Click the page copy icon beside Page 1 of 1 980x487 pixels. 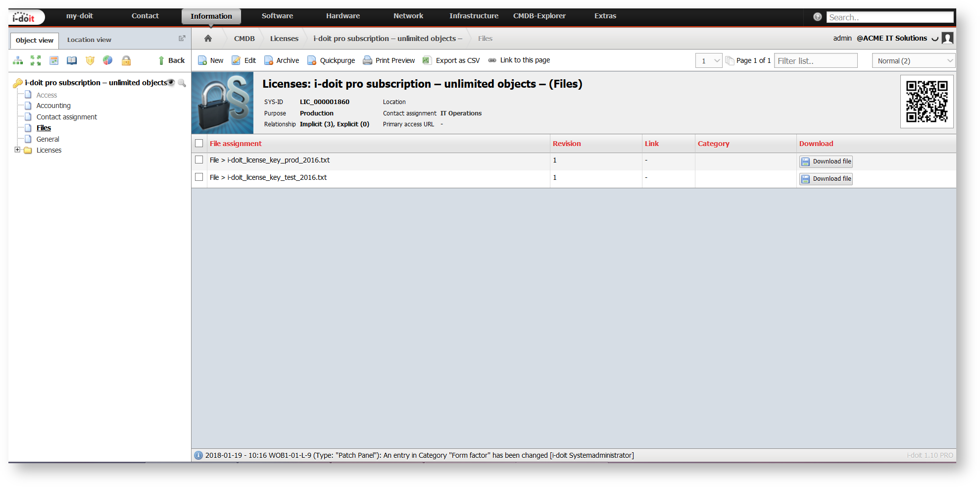730,60
